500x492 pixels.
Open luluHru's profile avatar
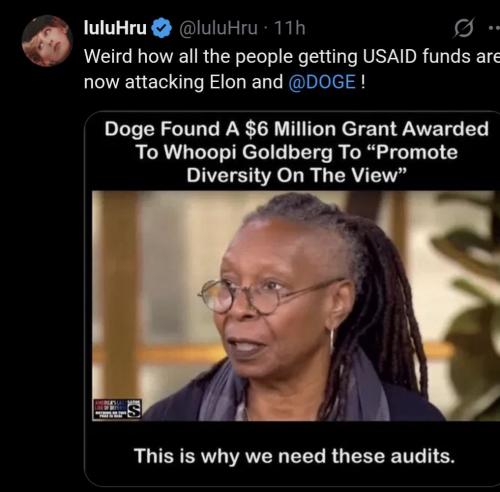47,41
